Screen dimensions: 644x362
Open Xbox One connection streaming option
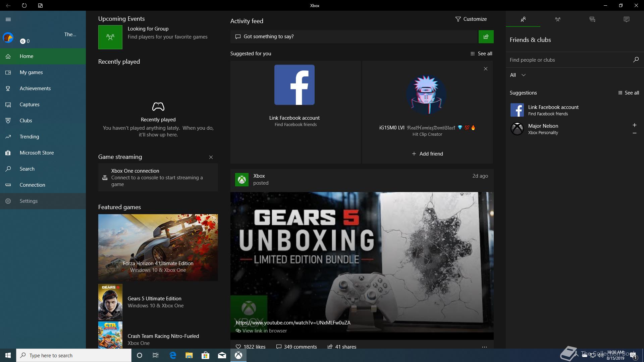point(158,177)
